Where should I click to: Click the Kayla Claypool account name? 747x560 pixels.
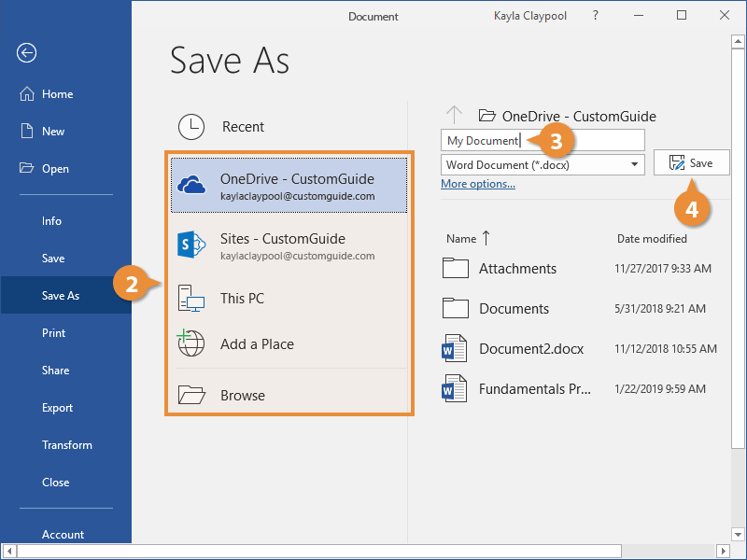pyautogui.click(x=530, y=16)
